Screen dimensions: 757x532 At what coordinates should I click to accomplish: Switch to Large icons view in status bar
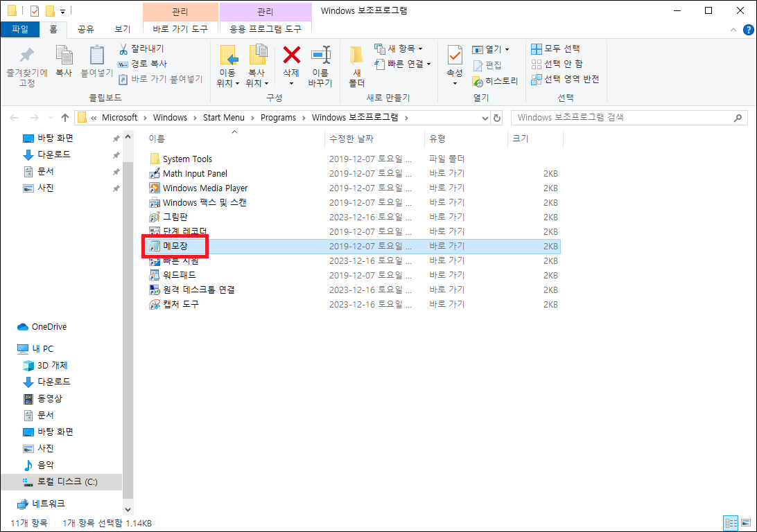[x=746, y=523]
